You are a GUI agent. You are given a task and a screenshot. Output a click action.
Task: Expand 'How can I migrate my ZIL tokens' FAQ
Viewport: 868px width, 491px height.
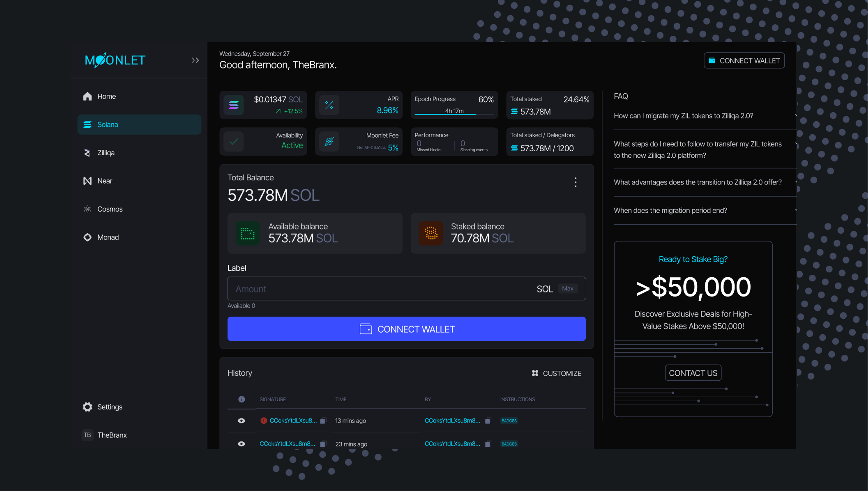tap(705, 116)
